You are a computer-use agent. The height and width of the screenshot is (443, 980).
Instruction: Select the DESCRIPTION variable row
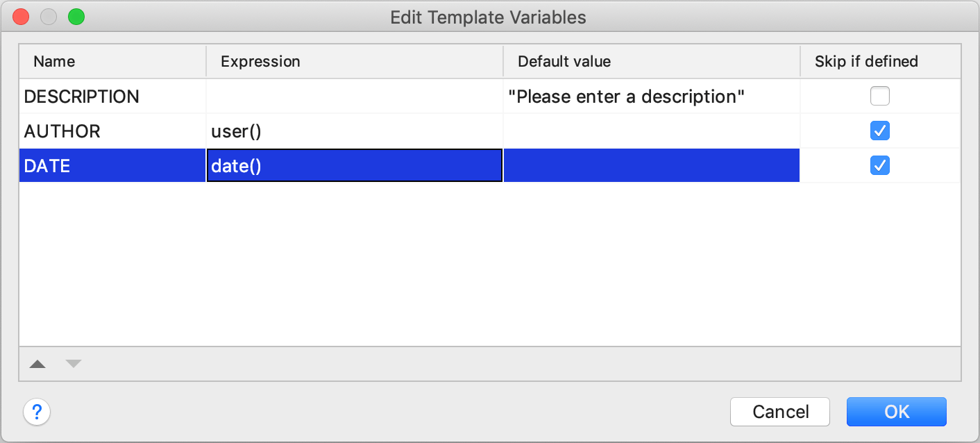tap(104, 96)
